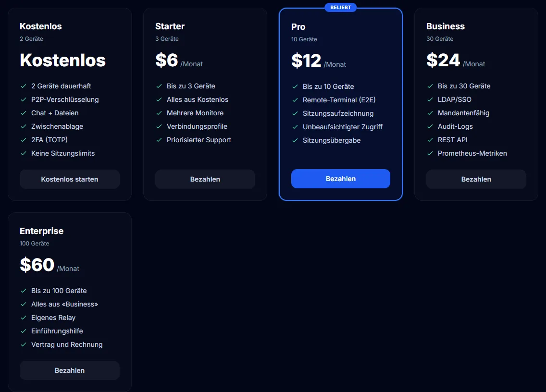Click the Starter plan title
The height and width of the screenshot is (392, 546).
point(170,26)
